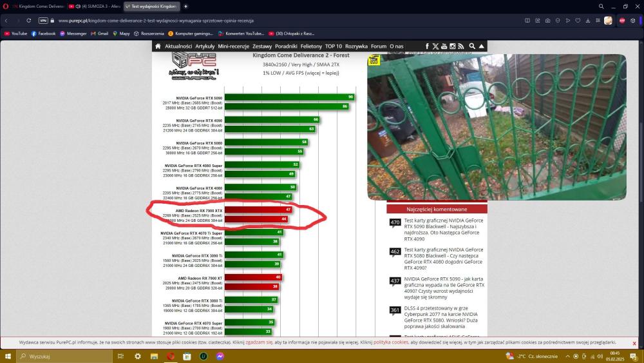Viewport: 644px width, 363px height.
Task: Click zgadzam się cookie consent link
Action: point(259,342)
